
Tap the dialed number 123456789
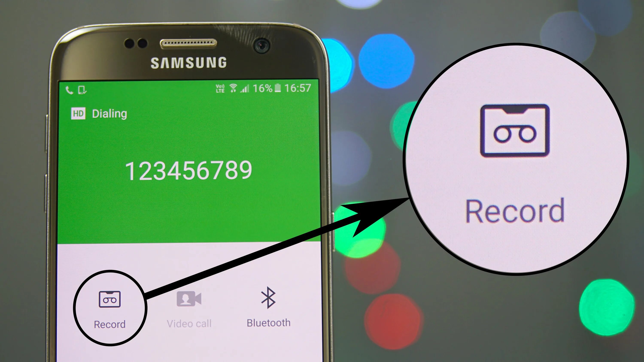point(188,170)
